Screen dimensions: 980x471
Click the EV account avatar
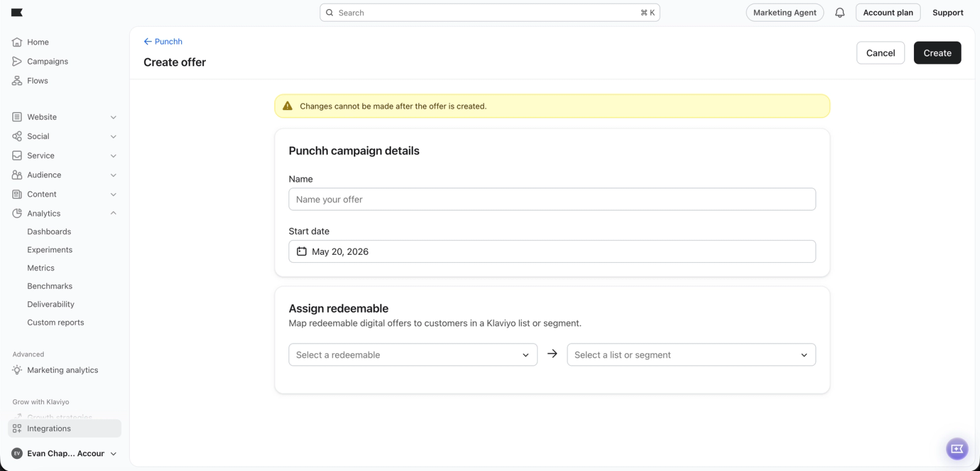click(x=17, y=453)
